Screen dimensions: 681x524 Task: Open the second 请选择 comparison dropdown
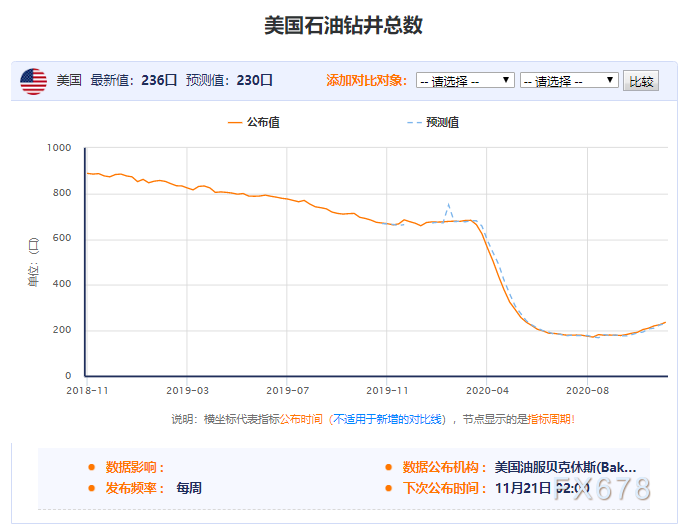coord(569,81)
